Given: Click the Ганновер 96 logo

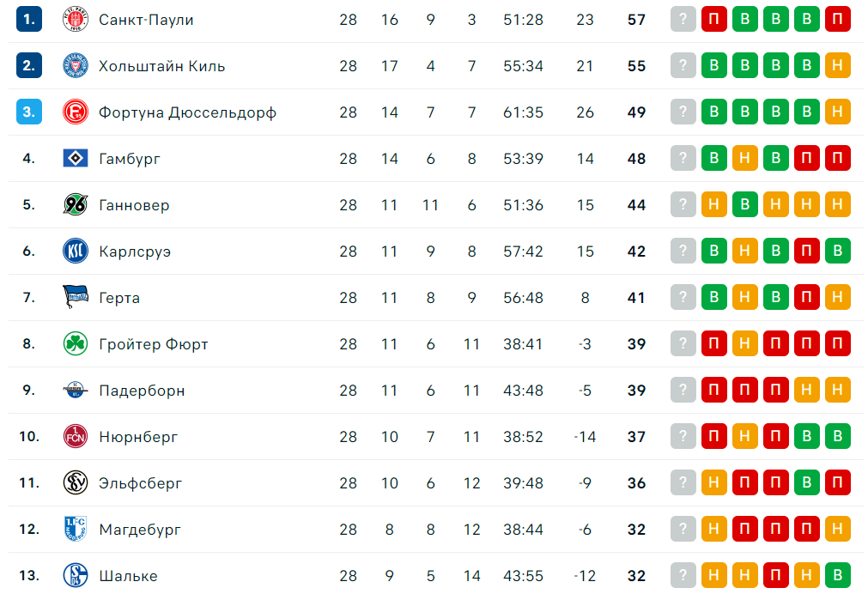Looking at the screenshot, I should tap(76, 205).
